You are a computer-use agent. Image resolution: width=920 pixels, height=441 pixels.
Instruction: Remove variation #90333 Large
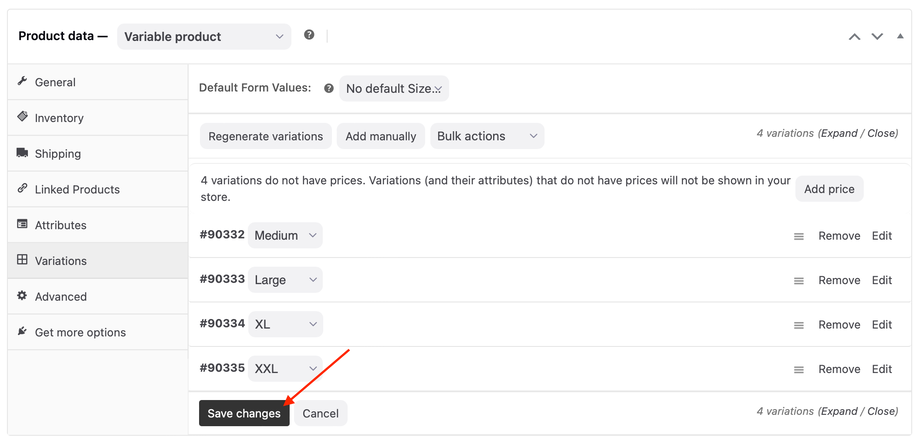[839, 280]
